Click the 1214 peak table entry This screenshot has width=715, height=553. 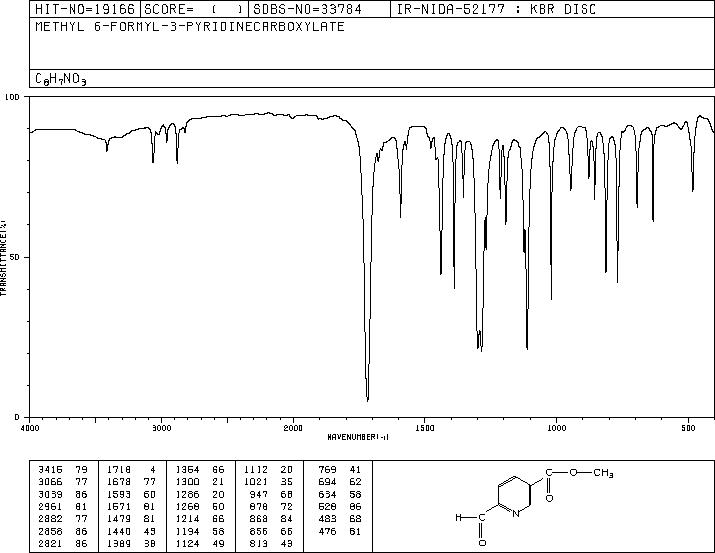pos(187,519)
